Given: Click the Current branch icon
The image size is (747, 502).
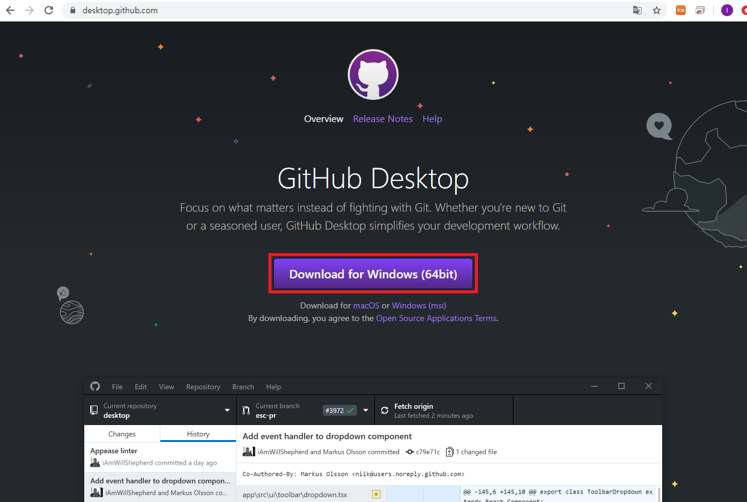Looking at the screenshot, I should (246, 410).
